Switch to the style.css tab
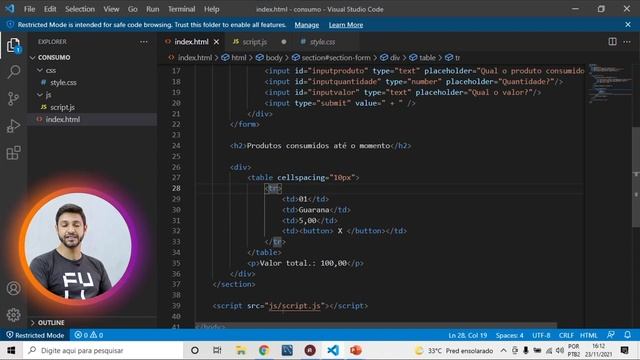640x360 pixels. (322, 42)
